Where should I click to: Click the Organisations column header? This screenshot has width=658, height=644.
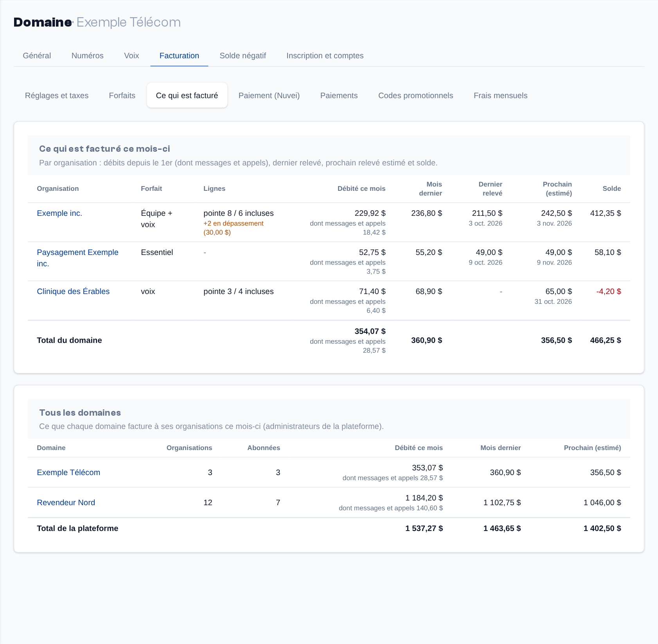(189, 448)
